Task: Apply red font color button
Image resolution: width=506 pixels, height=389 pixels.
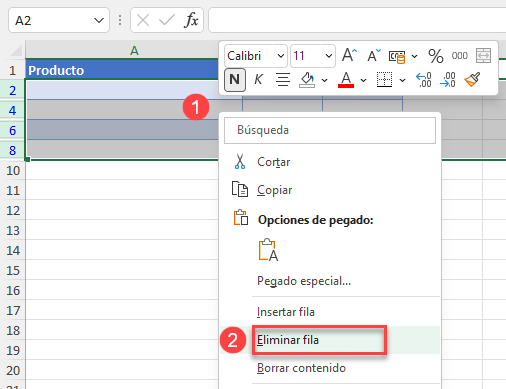Action: (346, 80)
